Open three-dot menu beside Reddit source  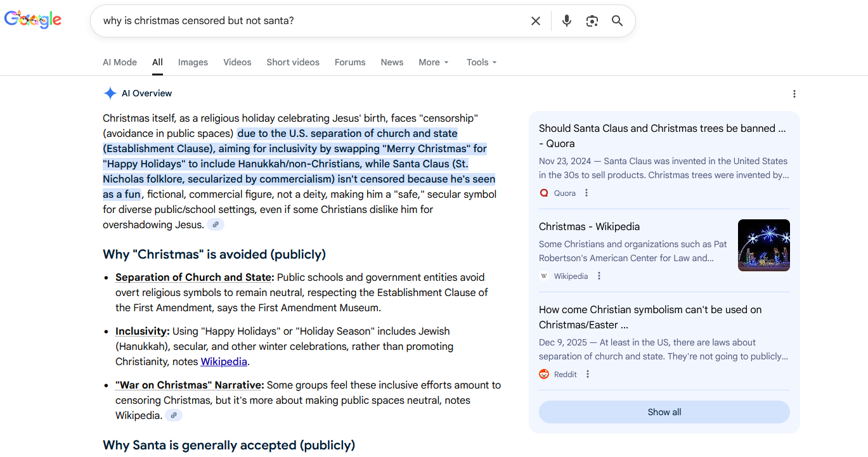click(588, 374)
